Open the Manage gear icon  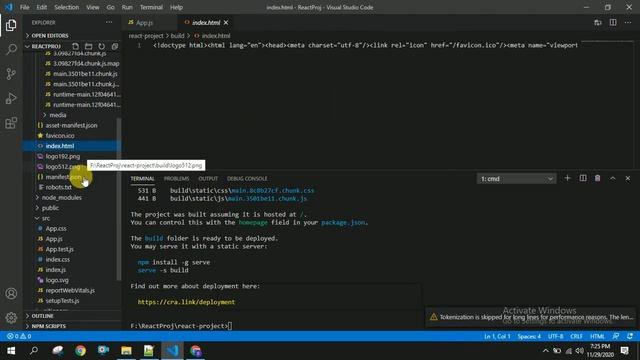(11, 317)
